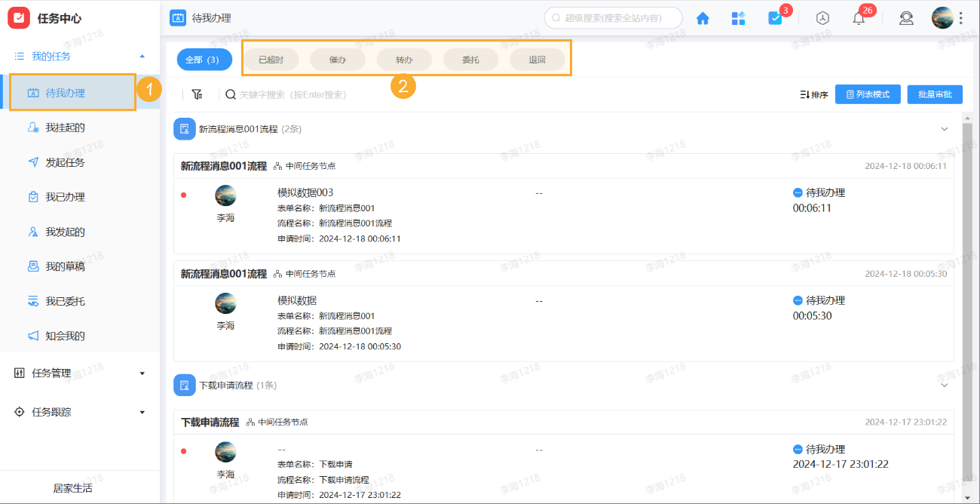980x504 pixels.
Task: Click the home icon in top bar
Action: coord(702,17)
